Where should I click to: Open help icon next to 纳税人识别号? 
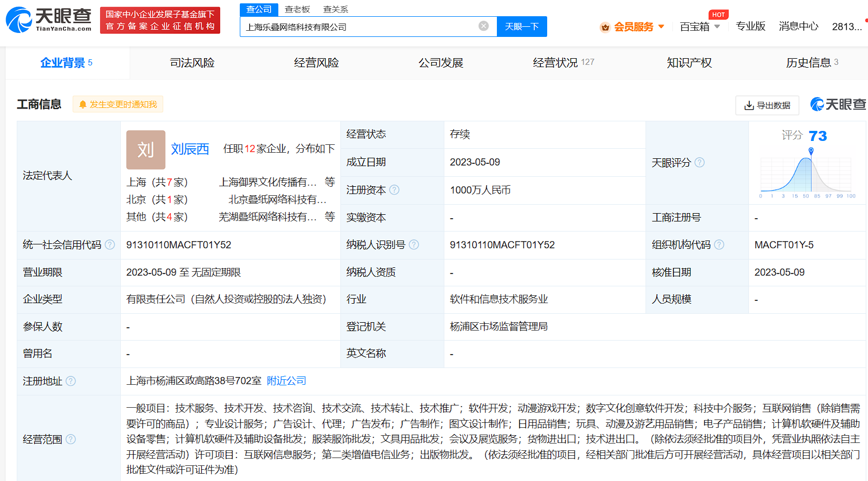414,244
